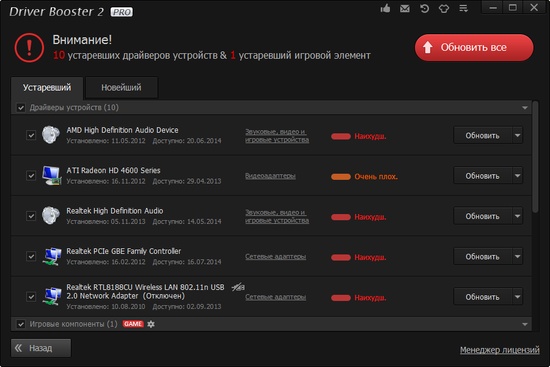
Task: Open the Менеджер лицензий link
Action: pyautogui.click(x=499, y=350)
